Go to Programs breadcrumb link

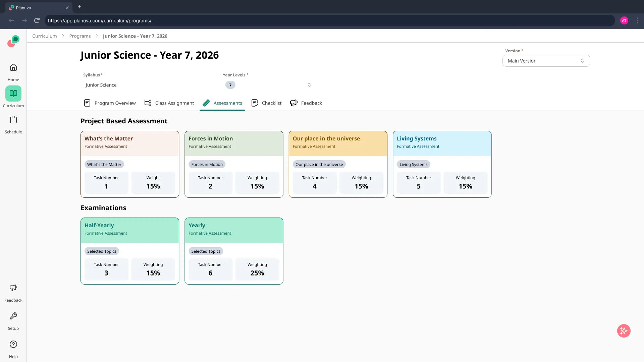pos(80,36)
